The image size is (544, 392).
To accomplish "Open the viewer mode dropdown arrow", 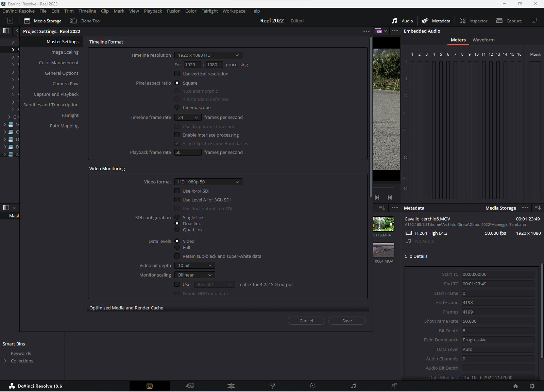I will 386,31.
